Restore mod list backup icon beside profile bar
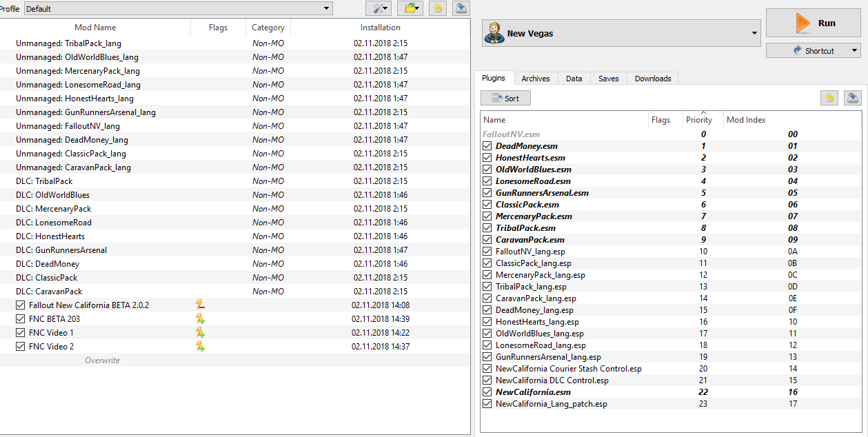 [437, 8]
